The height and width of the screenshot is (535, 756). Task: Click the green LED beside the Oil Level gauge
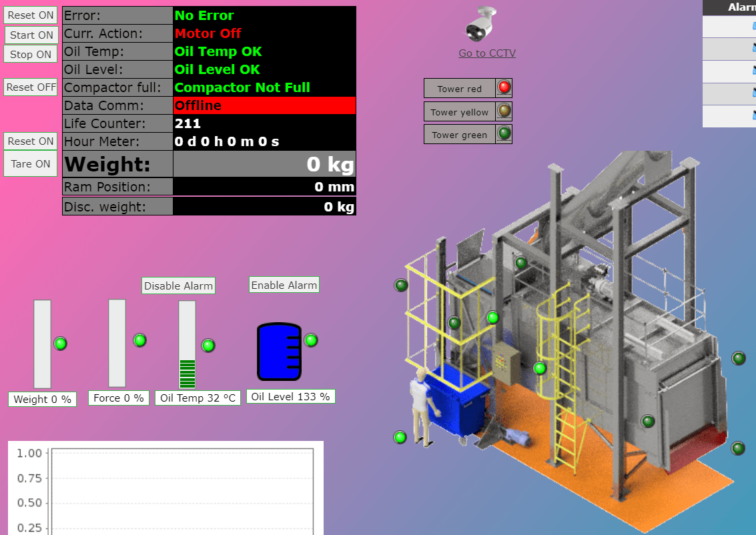pos(311,340)
